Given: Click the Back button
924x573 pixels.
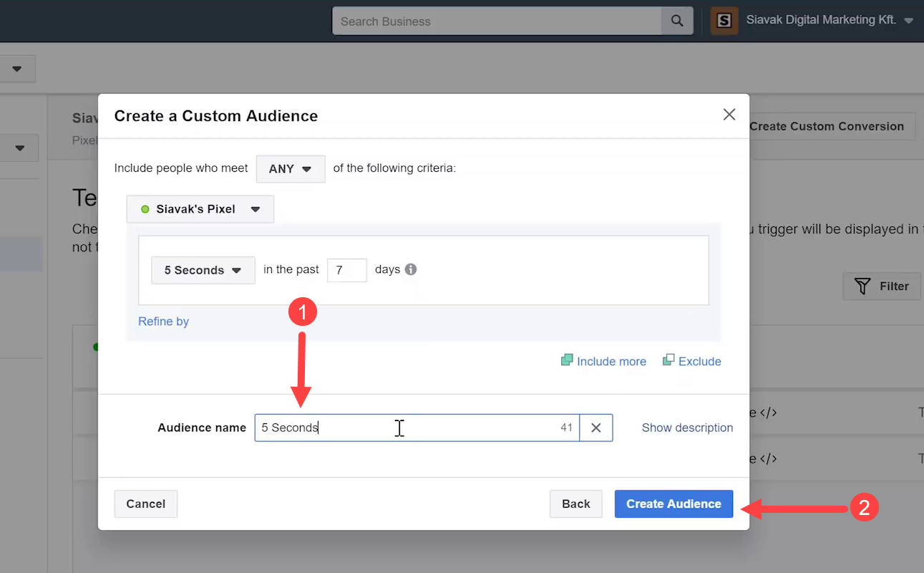Looking at the screenshot, I should click(576, 504).
